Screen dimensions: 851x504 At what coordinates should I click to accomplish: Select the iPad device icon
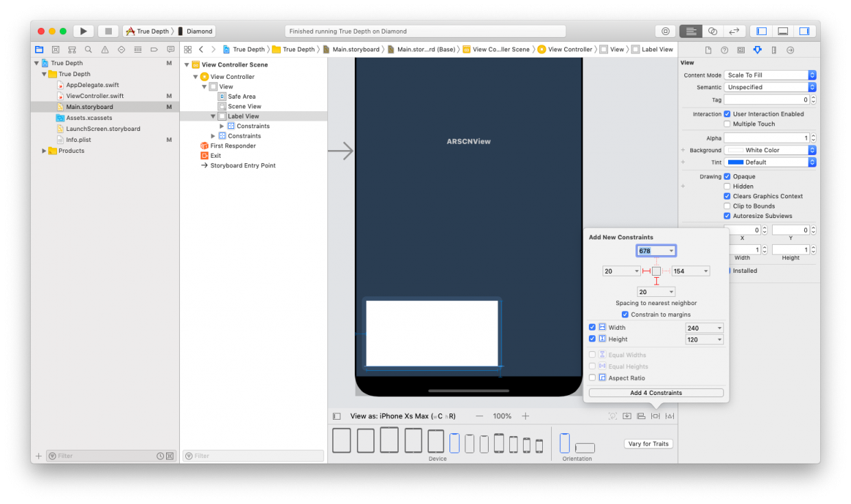click(x=341, y=440)
